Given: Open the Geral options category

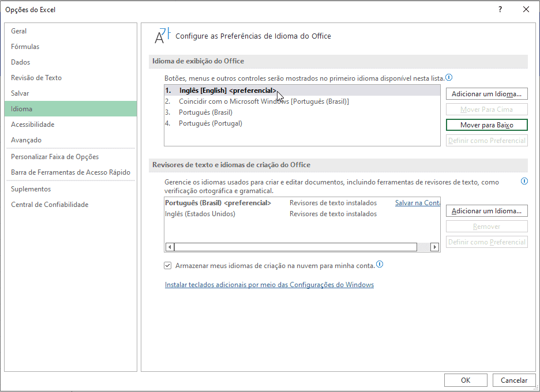Looking at the screenshot, I should click(19, 31).
